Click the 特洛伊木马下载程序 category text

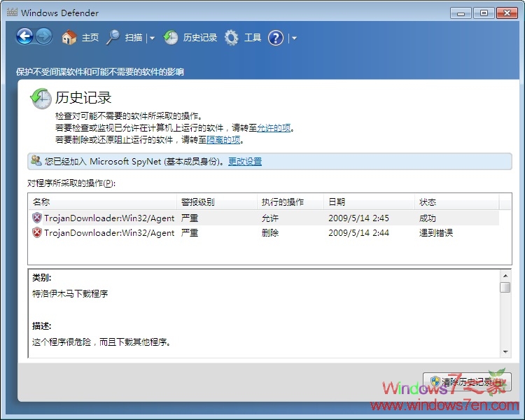tap(70, 294)
